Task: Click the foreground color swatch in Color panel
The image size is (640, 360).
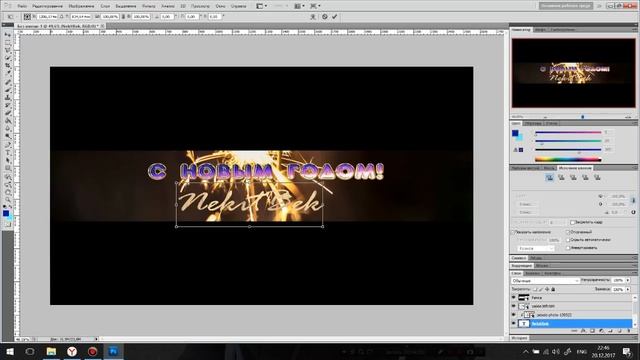Action: pyautogui.click(x=515, y=133)
